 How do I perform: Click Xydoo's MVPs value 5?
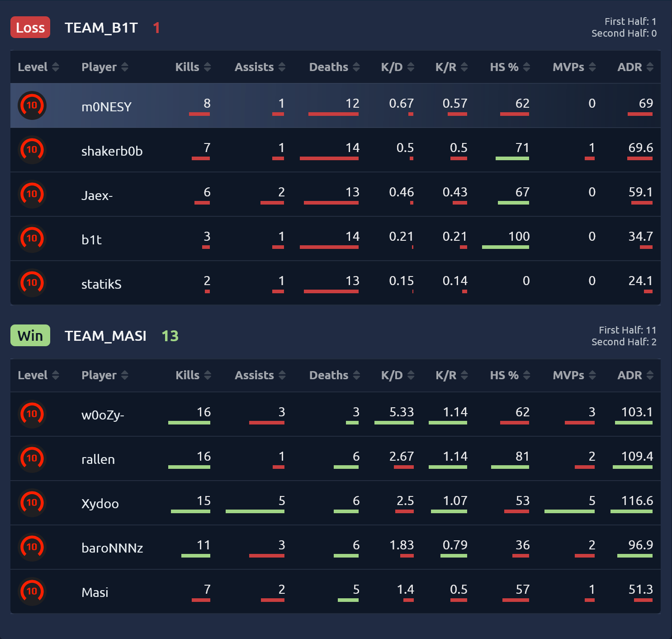click(x=592, y=501)
